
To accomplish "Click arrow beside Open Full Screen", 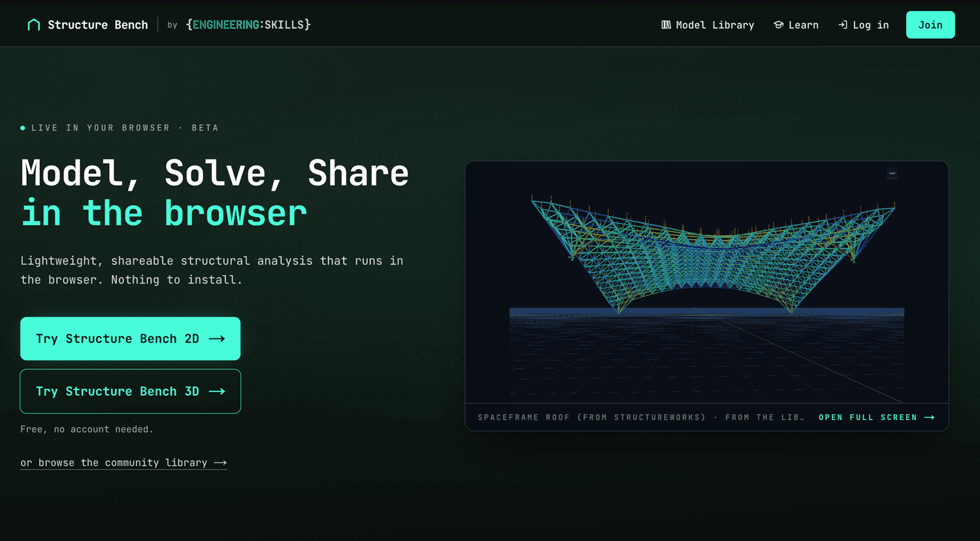I will pyautogui.click(x=930, y=418).
